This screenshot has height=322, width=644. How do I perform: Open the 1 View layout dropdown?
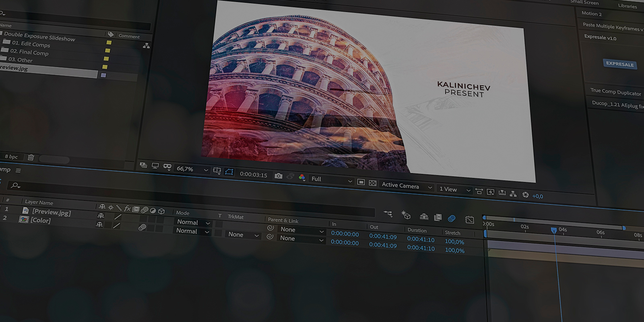click(x=454, y=190)
